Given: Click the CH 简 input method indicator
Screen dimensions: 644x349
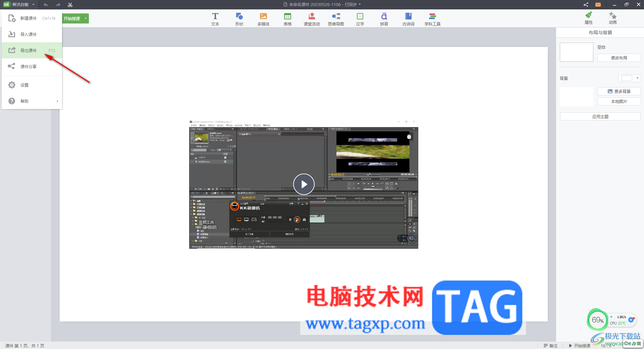Looking at the screenshot, I should pyautogui.click(x=633, y=344).
